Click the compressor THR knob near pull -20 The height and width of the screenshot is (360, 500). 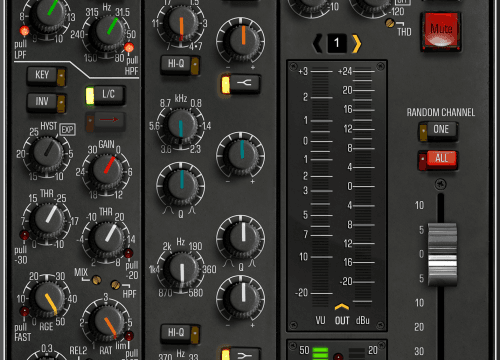click(x=107, y=239)
